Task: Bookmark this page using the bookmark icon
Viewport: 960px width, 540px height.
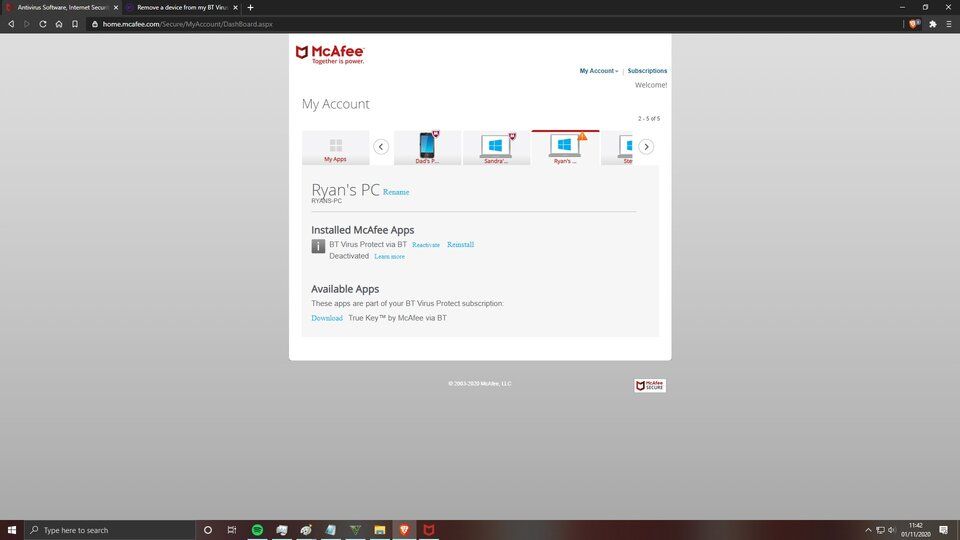Action: tap(74, 23)
